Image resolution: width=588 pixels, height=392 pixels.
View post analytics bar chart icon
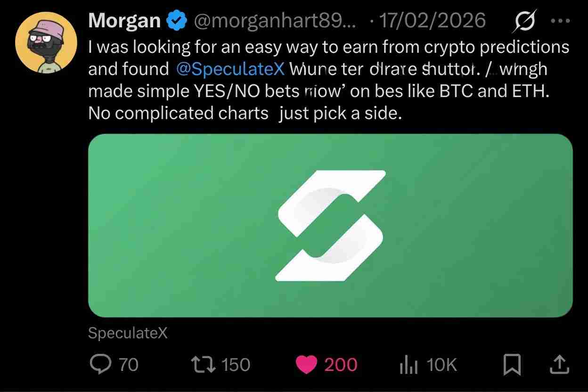click(408, 365)
